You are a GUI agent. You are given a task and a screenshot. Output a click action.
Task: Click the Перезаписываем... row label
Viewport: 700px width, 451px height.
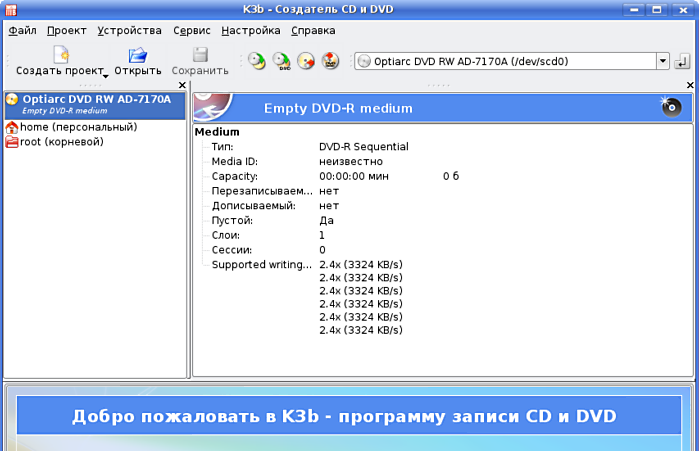tap(262, 191)
